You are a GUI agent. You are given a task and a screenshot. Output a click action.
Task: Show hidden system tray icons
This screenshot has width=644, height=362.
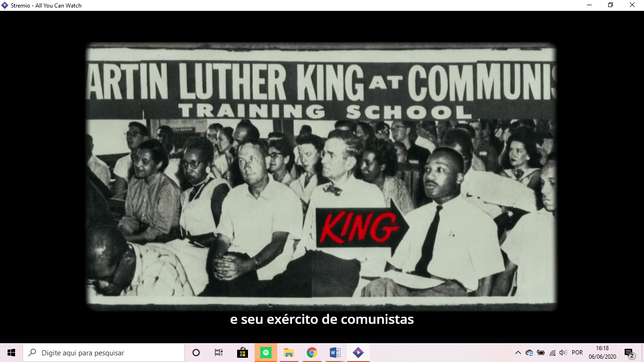tap(518, 353)
